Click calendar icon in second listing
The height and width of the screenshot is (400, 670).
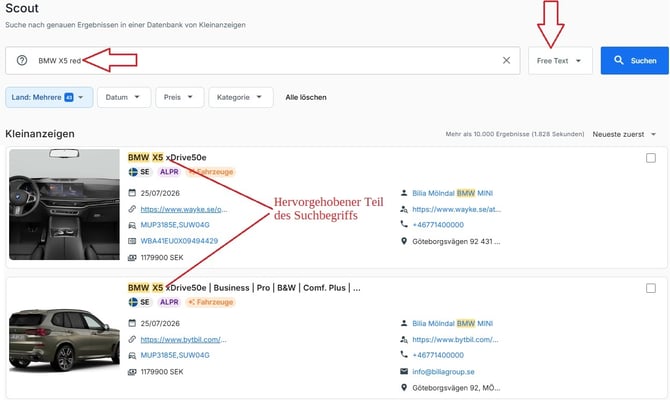[x=132, y=323]
